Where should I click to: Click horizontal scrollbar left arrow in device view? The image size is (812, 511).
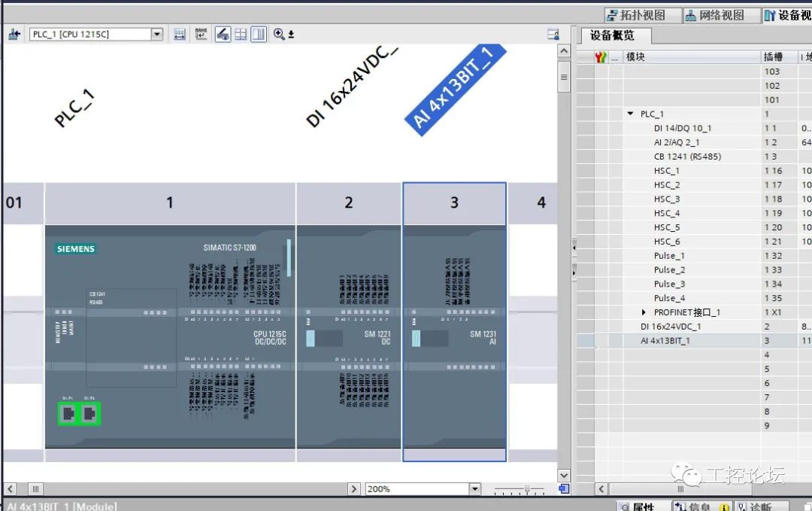pyautogui.click(x=10, y=488)
